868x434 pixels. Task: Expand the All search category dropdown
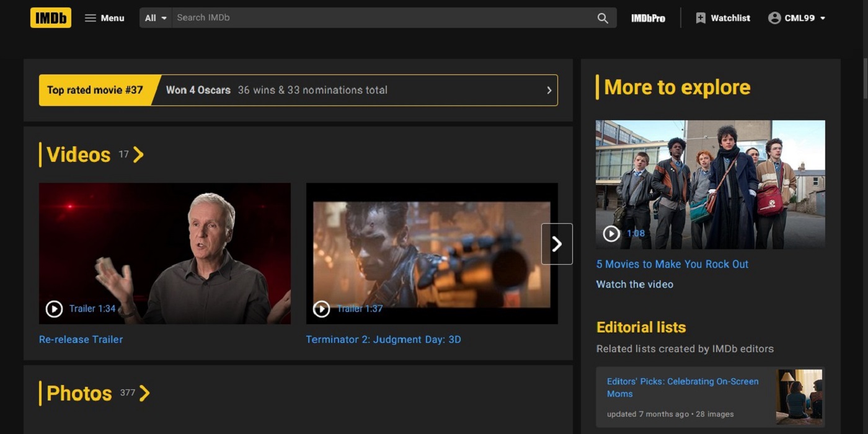pos(156,18)
